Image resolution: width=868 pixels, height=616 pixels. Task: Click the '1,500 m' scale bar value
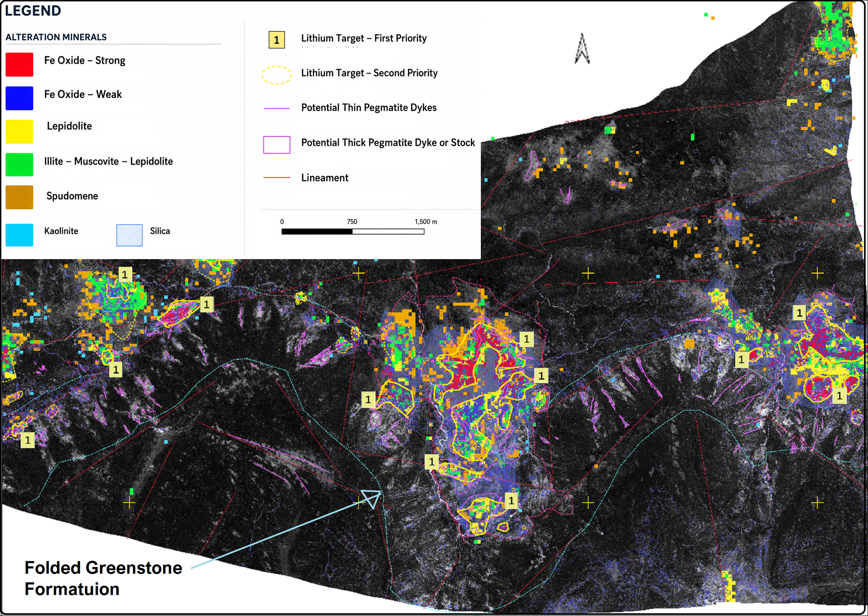[426, 222]
